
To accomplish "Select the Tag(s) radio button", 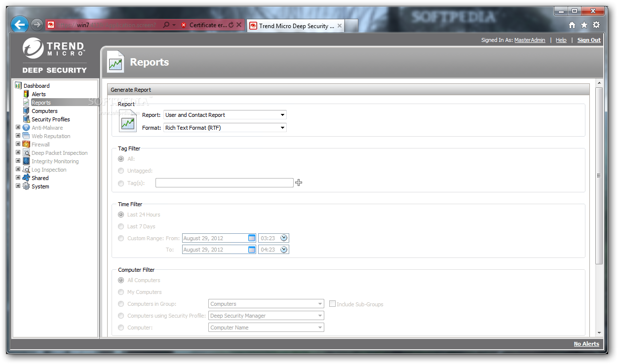I will [121, 183].
